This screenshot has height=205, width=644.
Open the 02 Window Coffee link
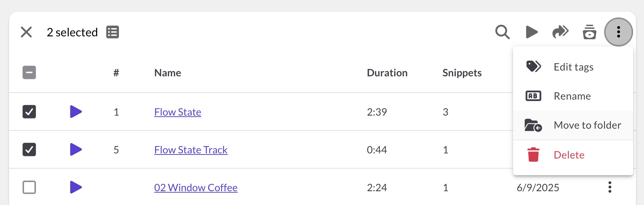coord(196,188)
